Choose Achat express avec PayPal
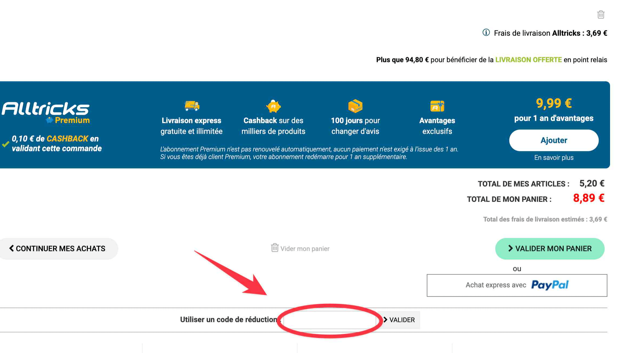 coord(517,285)
